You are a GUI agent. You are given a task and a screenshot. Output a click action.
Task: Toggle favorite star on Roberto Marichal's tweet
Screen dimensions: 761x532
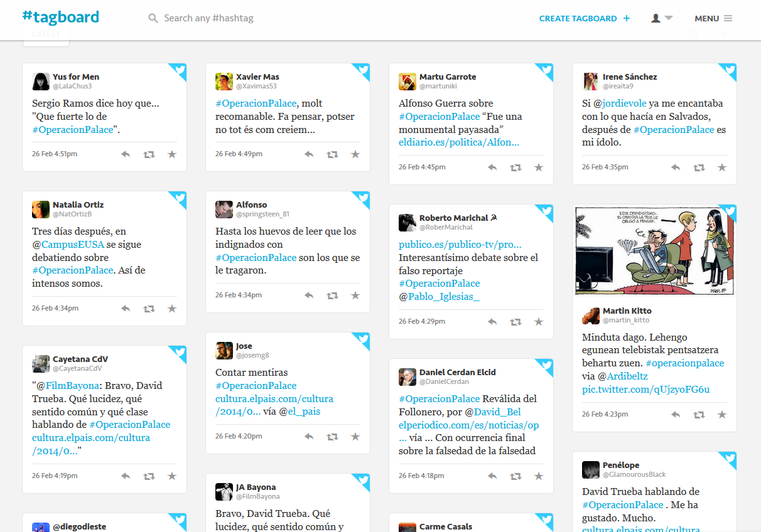tap(538, 322)
